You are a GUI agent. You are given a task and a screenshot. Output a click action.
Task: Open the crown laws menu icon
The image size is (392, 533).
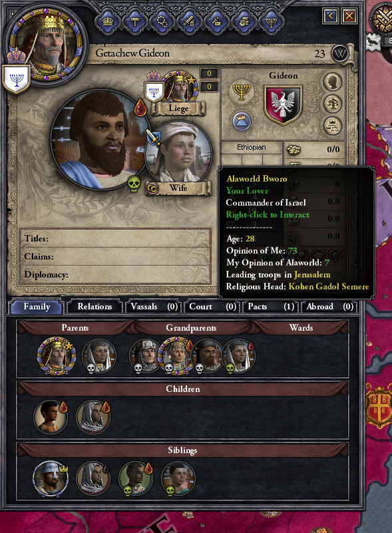tap(107, 22)
